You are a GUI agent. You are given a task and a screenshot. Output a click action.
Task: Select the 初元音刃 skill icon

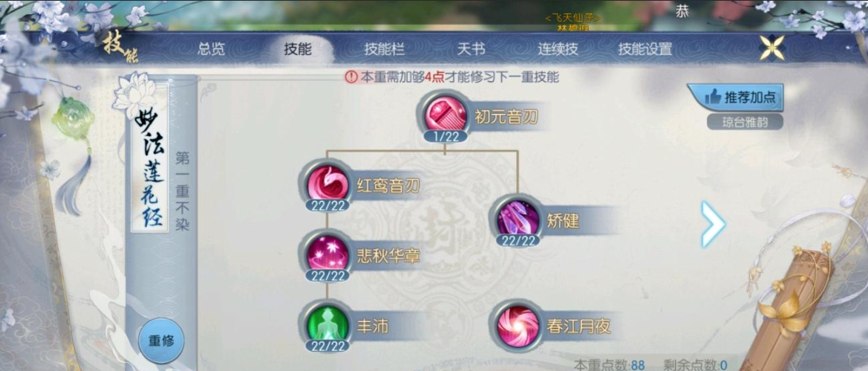pos(446,114)
